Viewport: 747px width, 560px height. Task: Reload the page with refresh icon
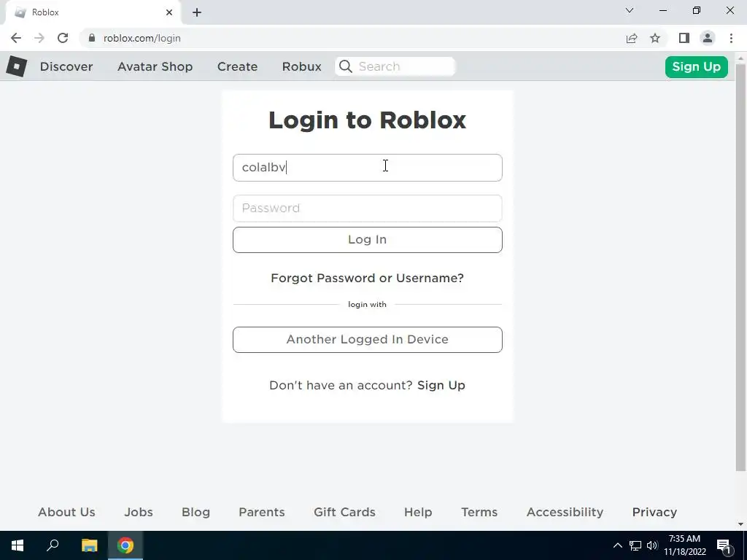(x=63, y=38)
